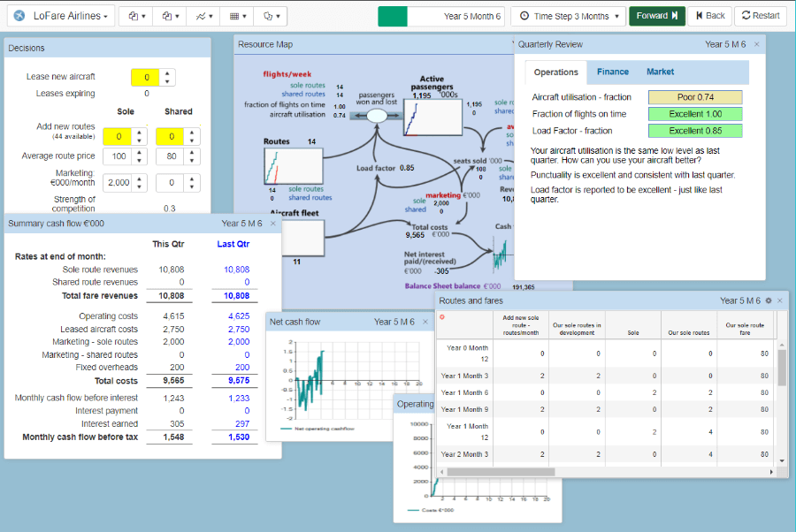The width and height of the screenshot is (796, 532).
Task: Close the Summary cash flow panel
Action: (272, 224)
